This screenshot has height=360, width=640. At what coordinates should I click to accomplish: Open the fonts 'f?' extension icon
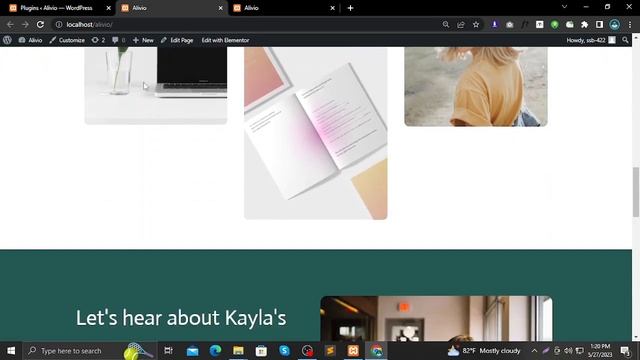pos(524,24)
